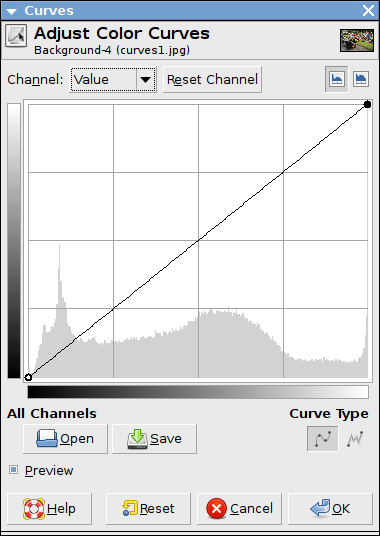Screen dimensions: 380x536
Task: Select the top-right curve control point
Action: tap(367, 105)
